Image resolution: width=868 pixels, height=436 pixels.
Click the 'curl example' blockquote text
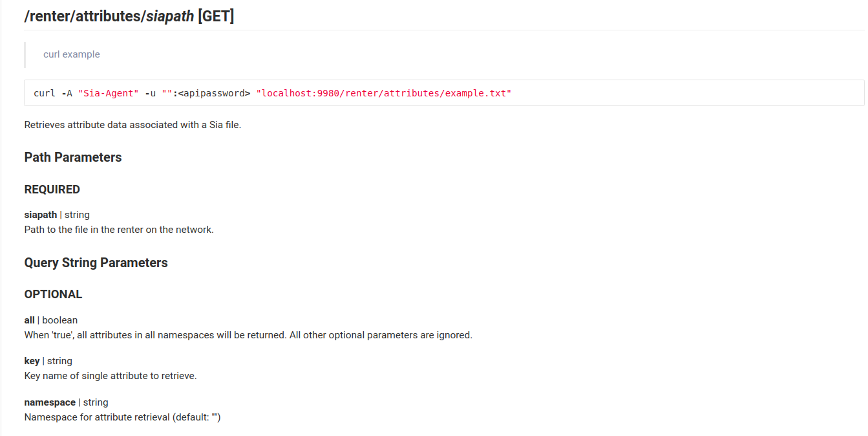pyautogui.click(x=72, y=54)
